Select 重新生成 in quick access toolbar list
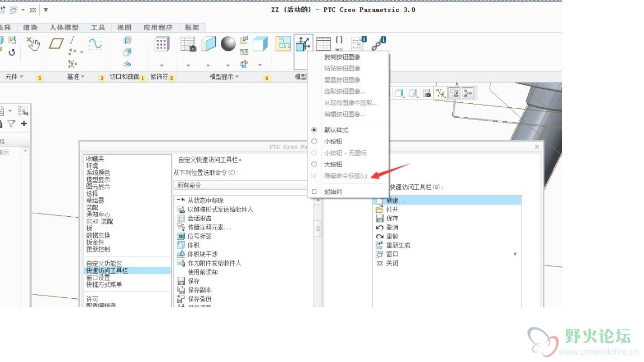 (x=398, y=245)
